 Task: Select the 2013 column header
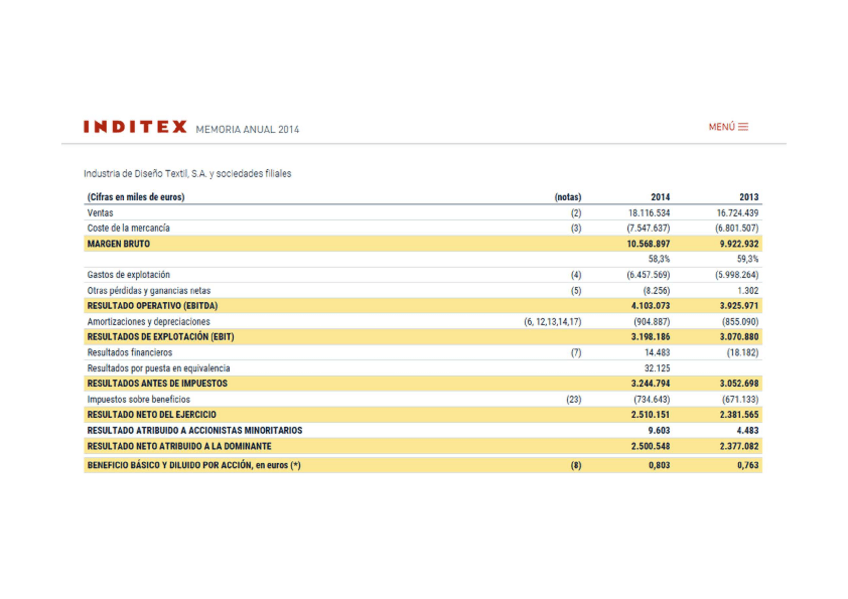click(748, 197)
